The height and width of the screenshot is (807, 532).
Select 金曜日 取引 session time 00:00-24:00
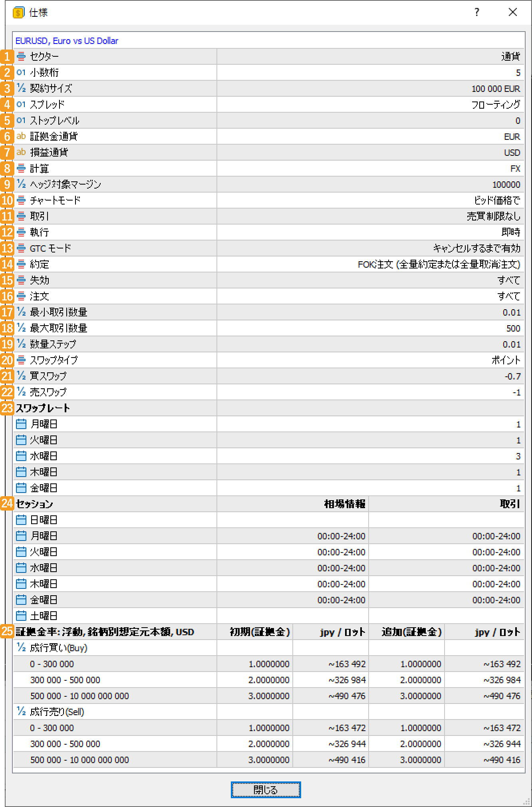coord(496,600)
